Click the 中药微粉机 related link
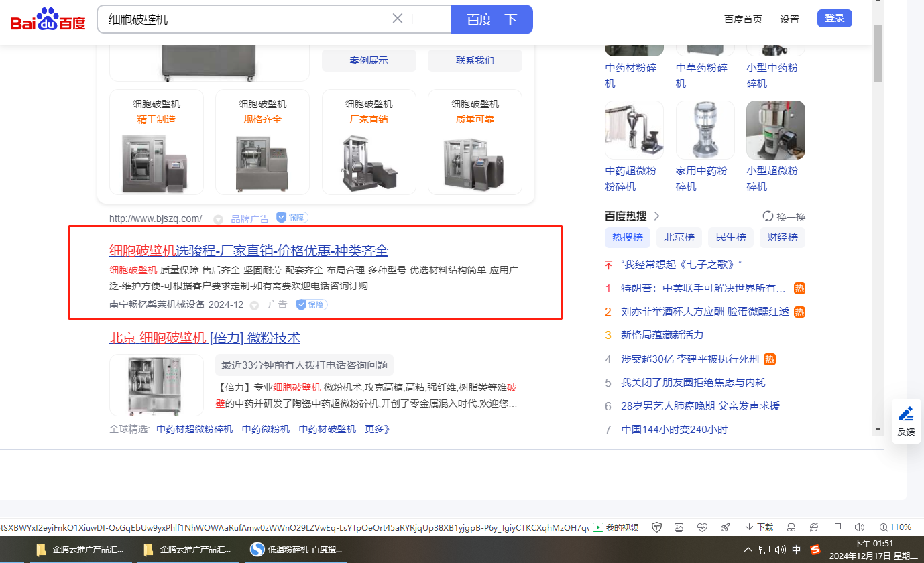 point(266,429)
